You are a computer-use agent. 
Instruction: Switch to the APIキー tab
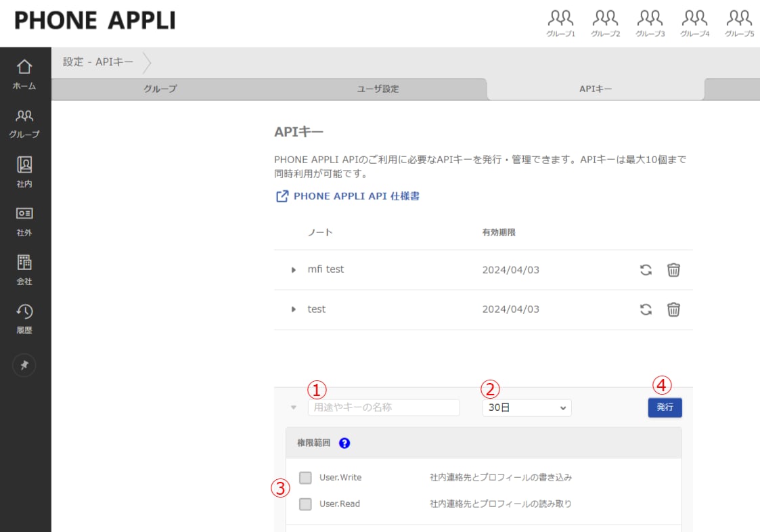coord(595,89)
